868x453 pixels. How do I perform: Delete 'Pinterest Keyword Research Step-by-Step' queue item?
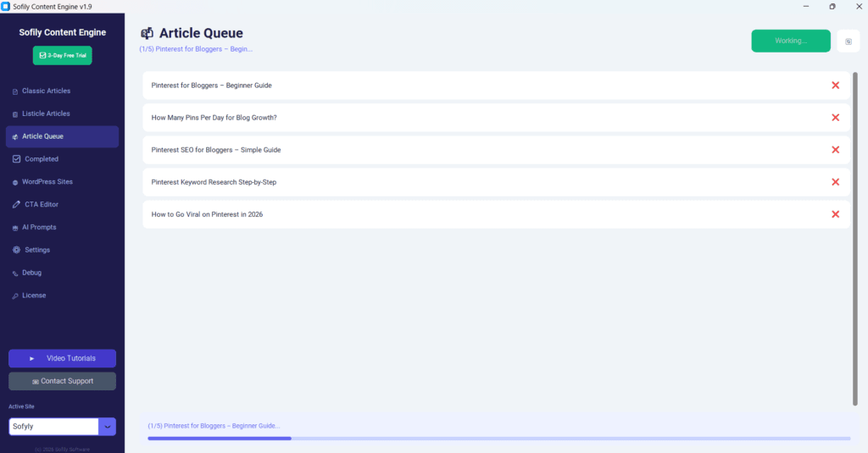pyautogui.click(x=835, y=182)
